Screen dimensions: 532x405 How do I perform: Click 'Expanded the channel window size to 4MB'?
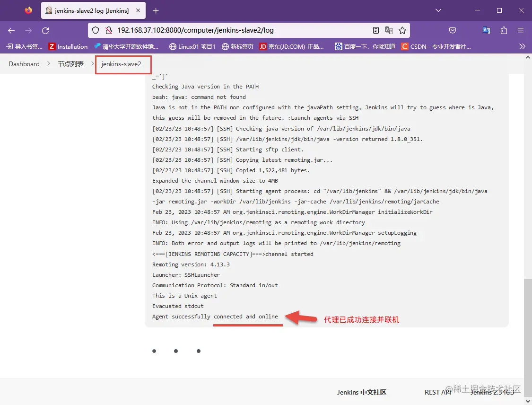coord(215,181)
